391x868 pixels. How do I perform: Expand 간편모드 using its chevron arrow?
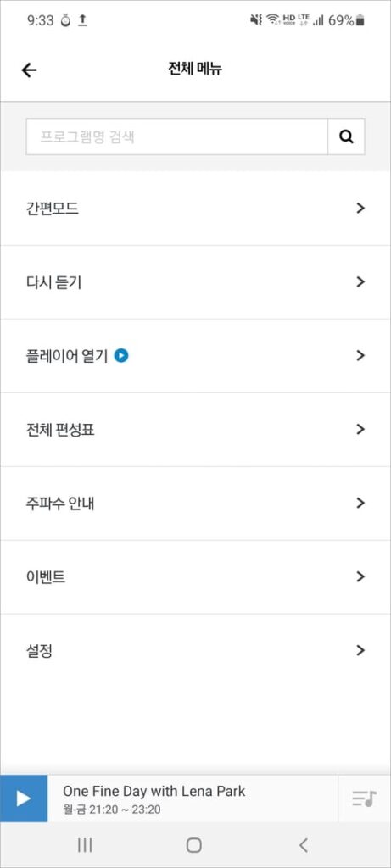click(360, 209)
